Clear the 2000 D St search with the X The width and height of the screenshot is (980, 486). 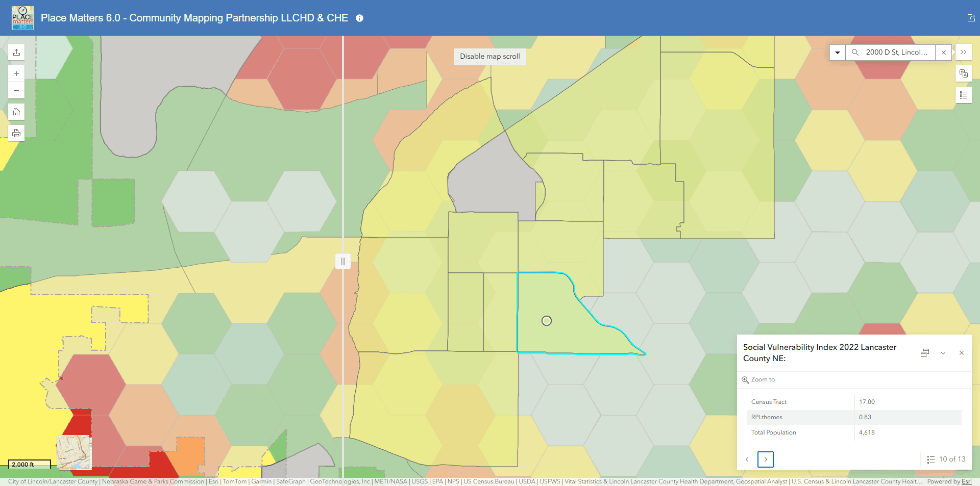tap(944, 52)
